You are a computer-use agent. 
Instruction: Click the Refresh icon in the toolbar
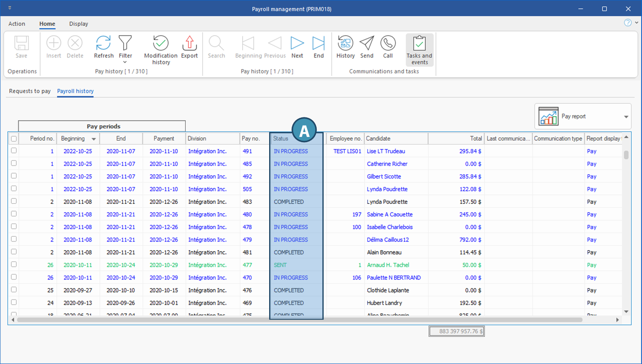103,43
